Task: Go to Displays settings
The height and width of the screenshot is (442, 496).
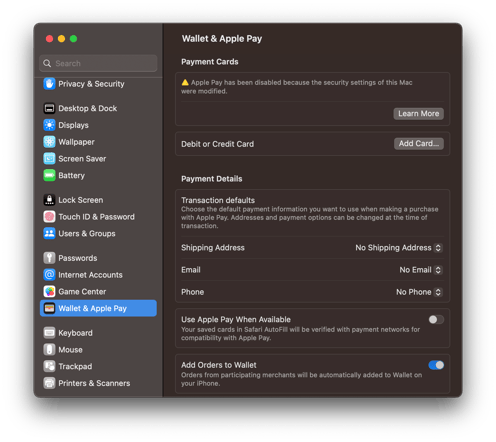Action: [98, 125]
